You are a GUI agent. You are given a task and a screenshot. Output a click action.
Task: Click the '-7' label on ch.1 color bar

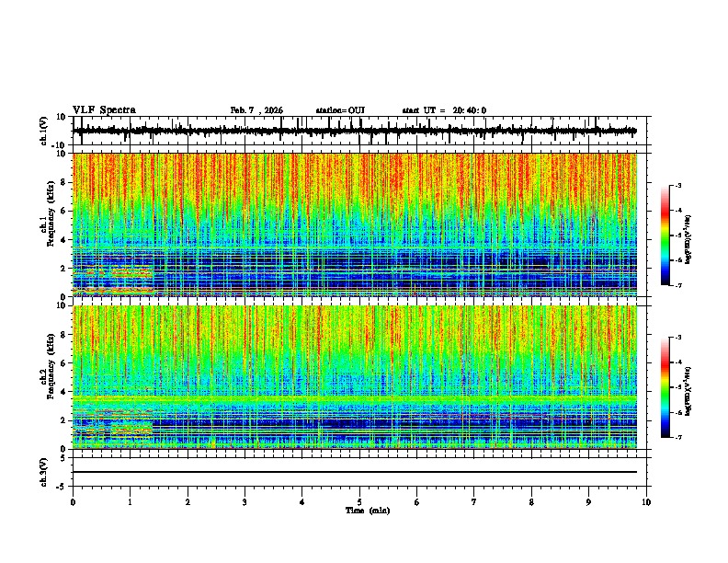click(677, 285)
